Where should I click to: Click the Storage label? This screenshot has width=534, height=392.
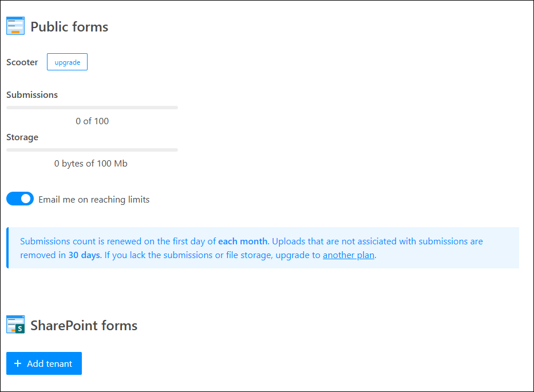coord(22,137)
